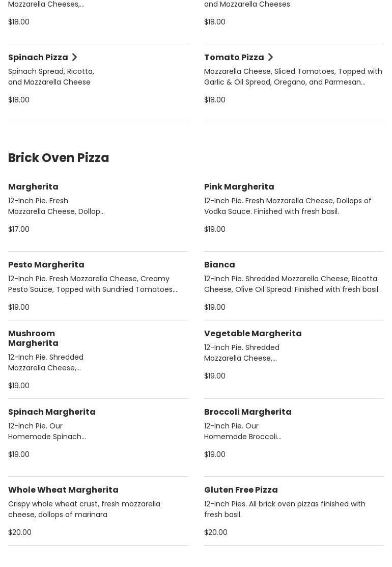Choose the Bianca pizza
The height and width of the screenshot is (567, 392).
[219, 265]
